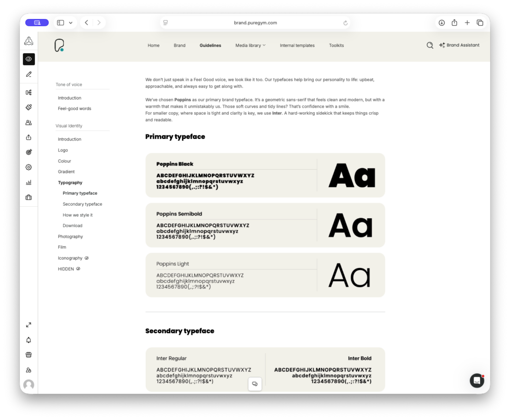
Task: Click the search magnifier in header
Action: pos(430,45)
